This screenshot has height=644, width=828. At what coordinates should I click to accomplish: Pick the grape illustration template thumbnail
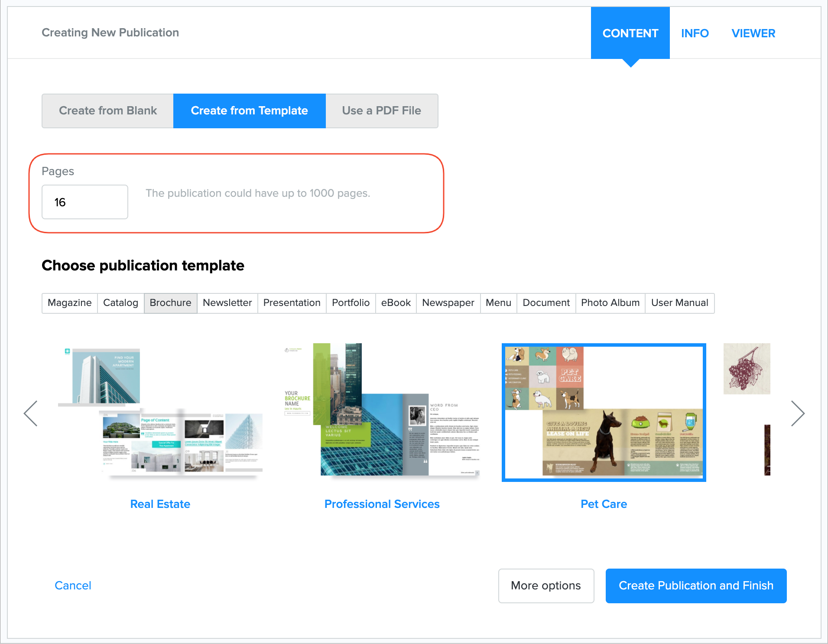pyautogui.click(x=747, y=369)
